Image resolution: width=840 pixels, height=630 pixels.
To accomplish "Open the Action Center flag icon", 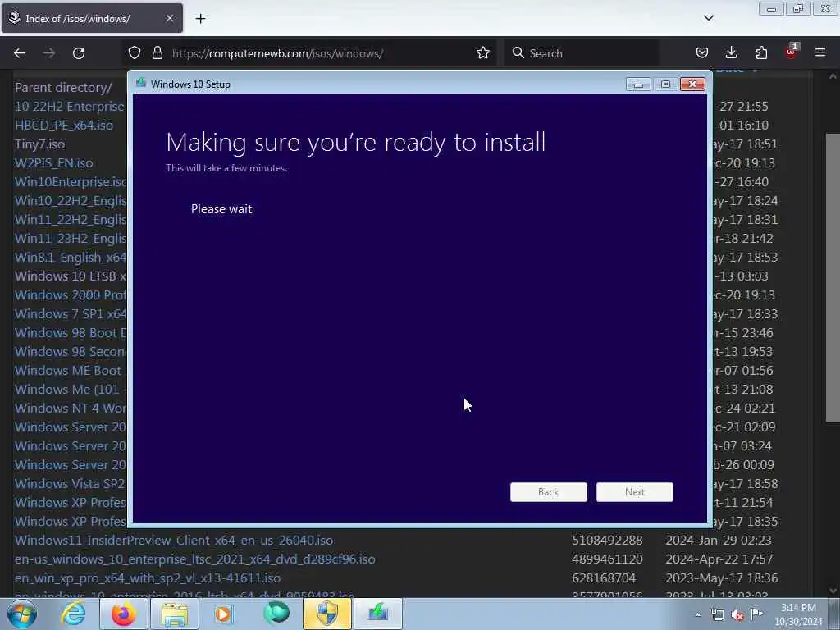I will point(756,614).
